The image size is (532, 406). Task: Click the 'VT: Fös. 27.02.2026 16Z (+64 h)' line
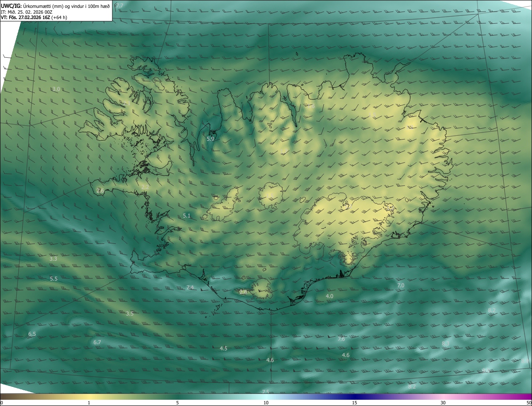click(34, 18)
